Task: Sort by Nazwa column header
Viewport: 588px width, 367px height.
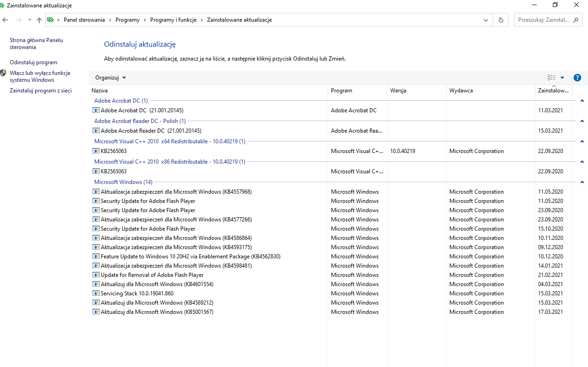Action: pyautogui.click(x=209, y=91)
